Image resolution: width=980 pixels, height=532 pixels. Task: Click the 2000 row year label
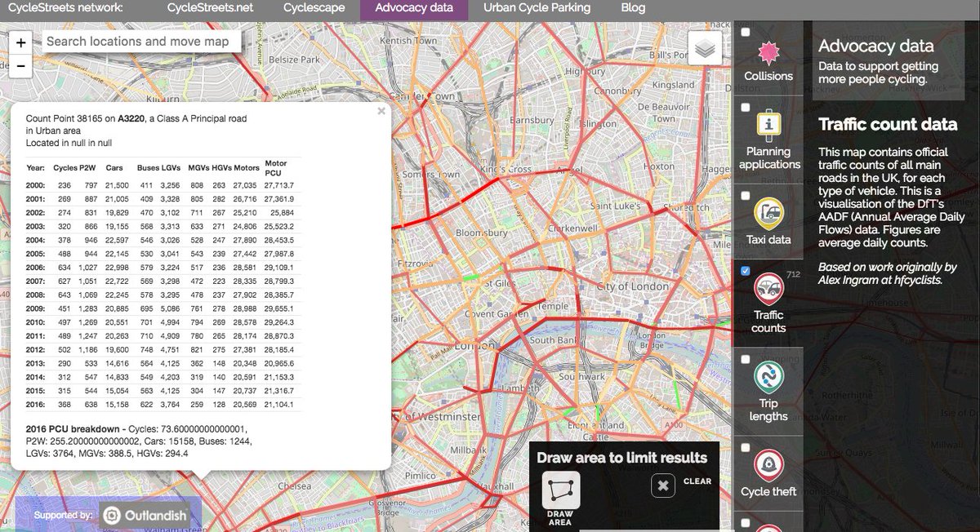[36, 186]
